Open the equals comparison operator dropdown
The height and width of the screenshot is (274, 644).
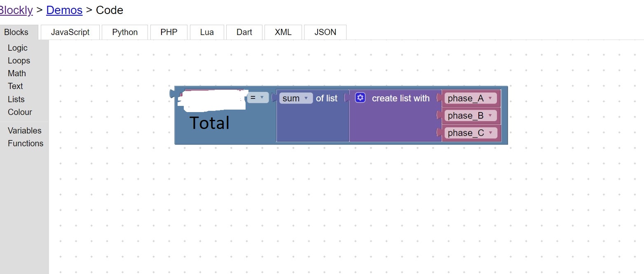tap(258, 98)
